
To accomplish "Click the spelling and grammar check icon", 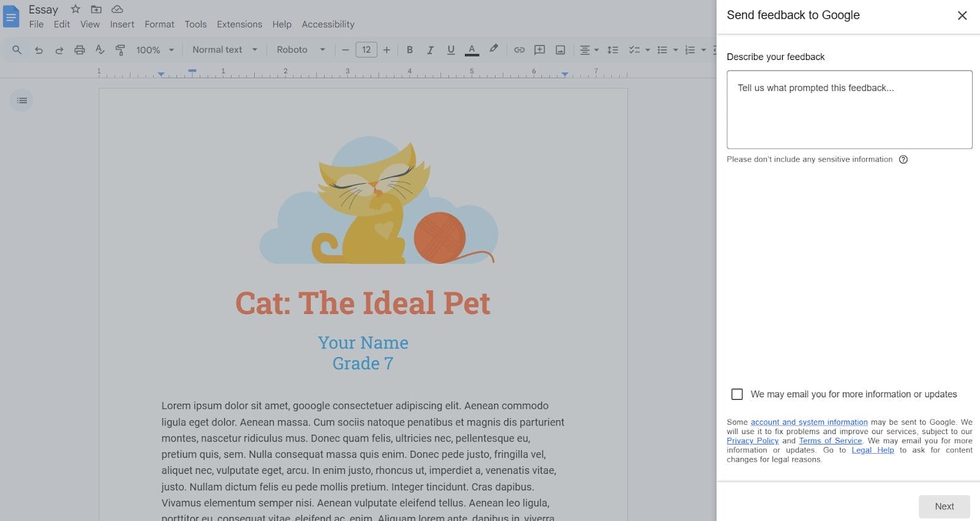I will 100,50.
